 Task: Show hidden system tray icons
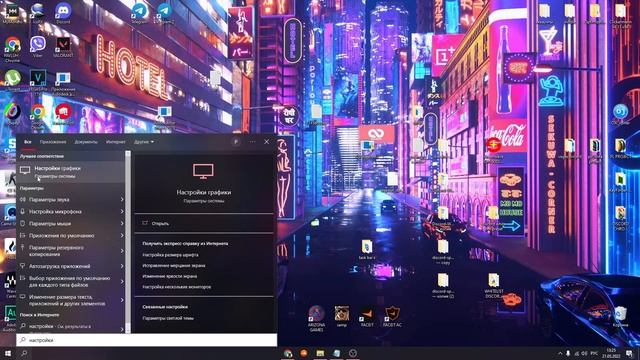(560, 353)
